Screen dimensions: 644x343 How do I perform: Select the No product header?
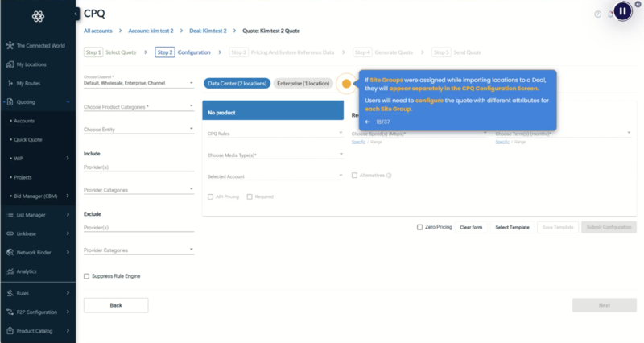coord(273,110)
